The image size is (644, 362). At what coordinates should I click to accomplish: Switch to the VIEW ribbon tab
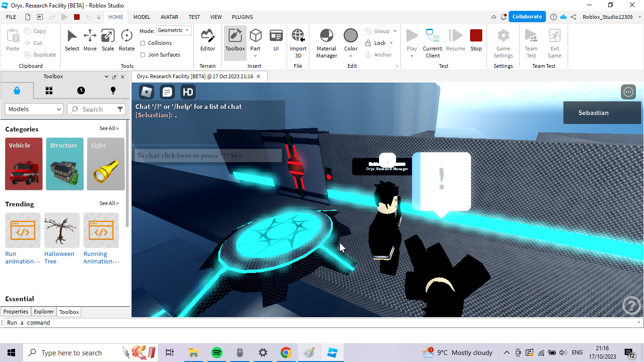(216, 17)
